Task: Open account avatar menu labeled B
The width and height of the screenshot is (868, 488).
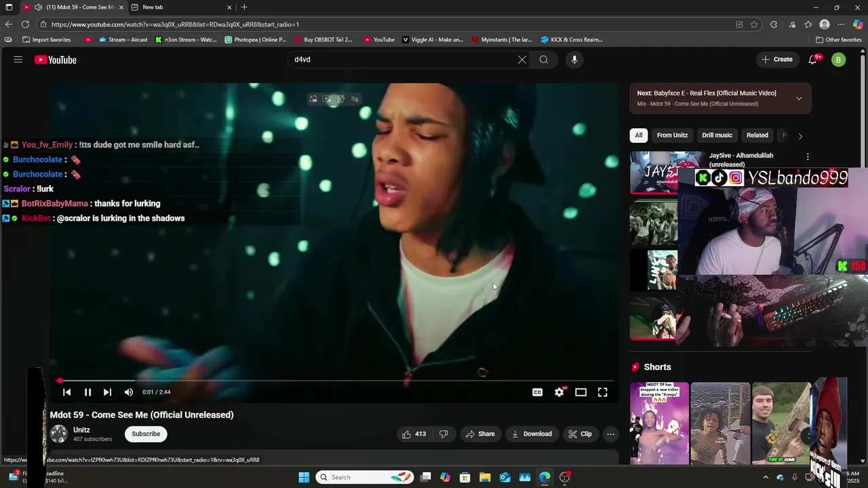Action: point(839,60)
